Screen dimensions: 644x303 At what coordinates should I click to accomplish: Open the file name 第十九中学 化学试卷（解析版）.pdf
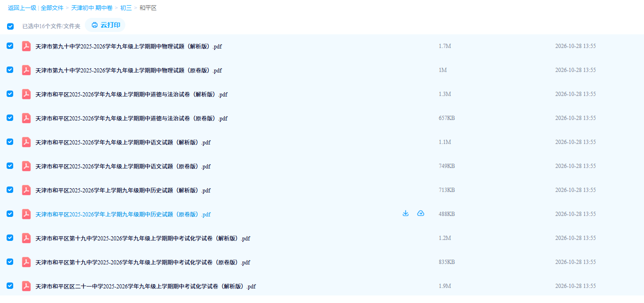[143, 239]
